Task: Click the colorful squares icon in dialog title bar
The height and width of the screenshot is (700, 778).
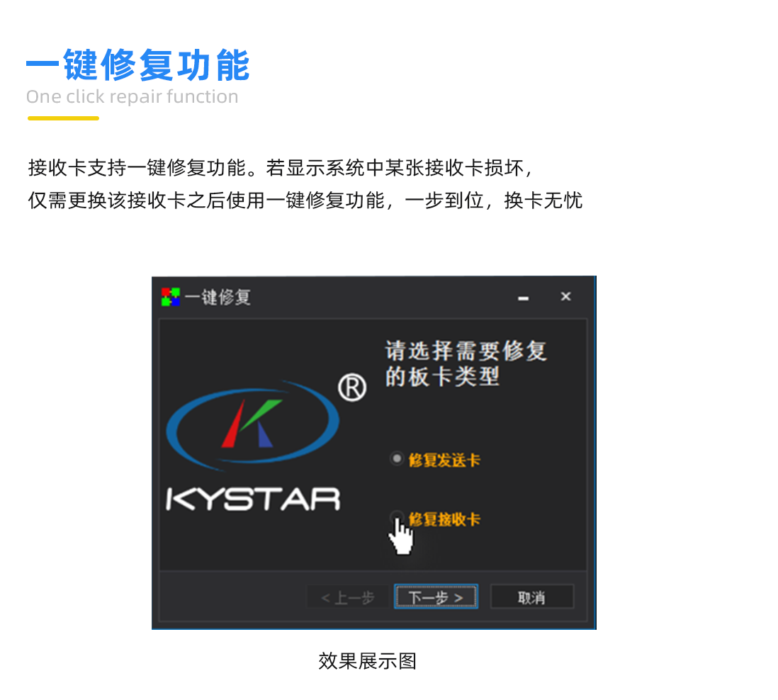Action: (170, 297)
